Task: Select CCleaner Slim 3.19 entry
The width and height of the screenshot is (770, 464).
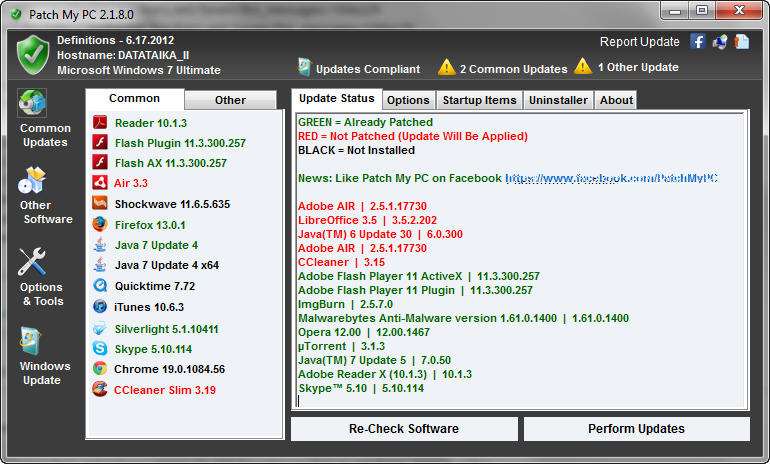Action: 165,390
